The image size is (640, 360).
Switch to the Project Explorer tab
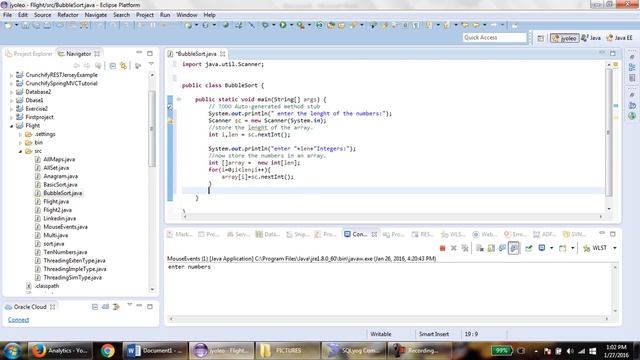29,54
